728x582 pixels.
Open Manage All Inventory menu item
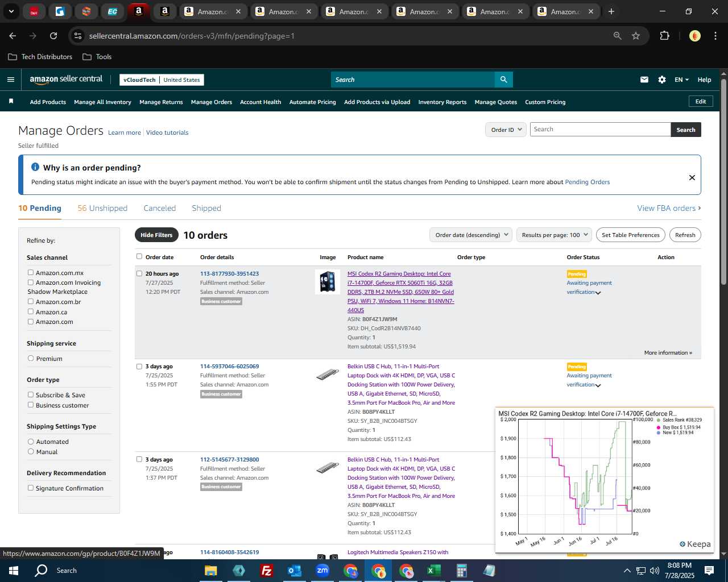[102, 102]
